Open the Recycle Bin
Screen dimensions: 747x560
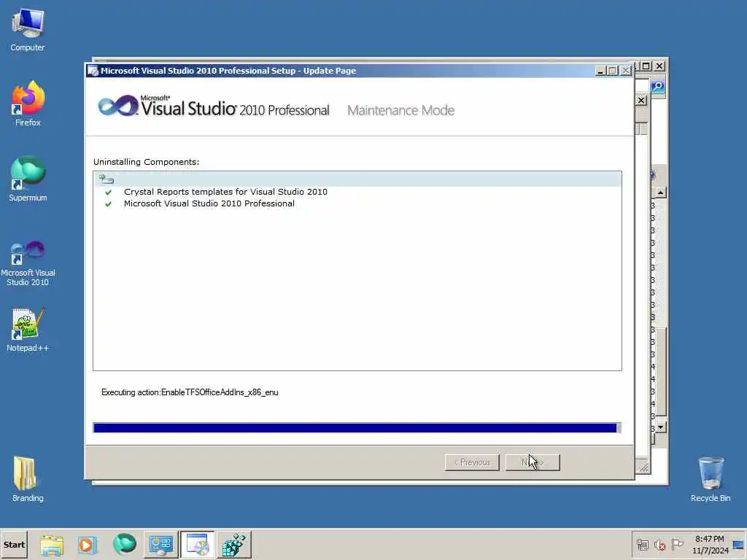point(711,480)
